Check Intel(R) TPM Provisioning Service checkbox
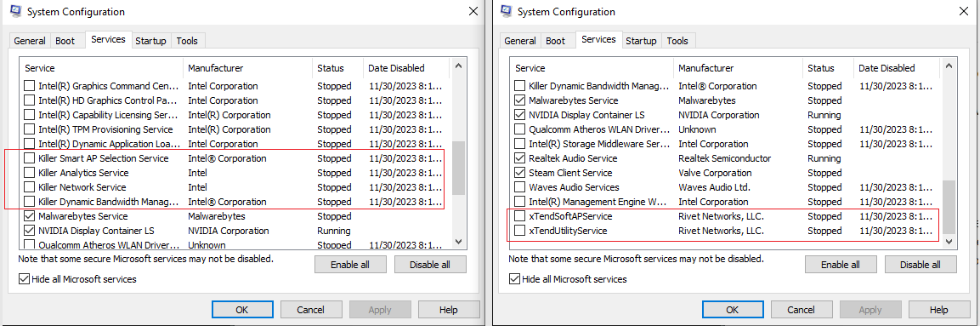The width and height of the screenshot is (980, 326). point(30,129)
